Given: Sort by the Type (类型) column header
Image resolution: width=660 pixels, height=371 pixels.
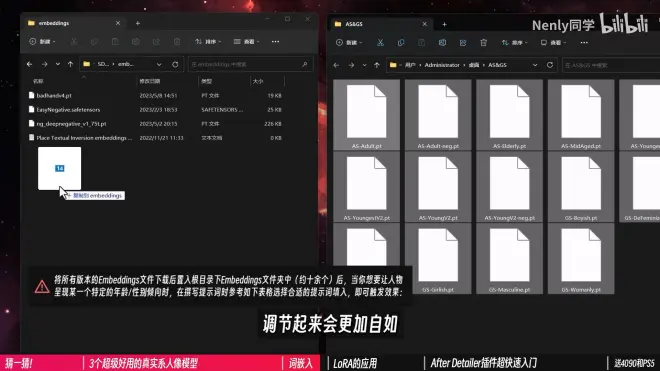Looking at the screenshot, I should tap(206, 81).
